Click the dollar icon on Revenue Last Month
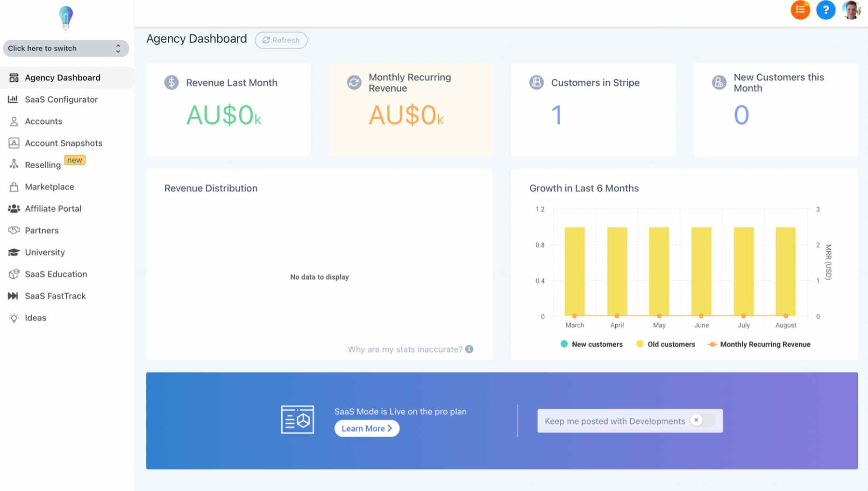The image size is (868, 491). [x=171, y=83]
